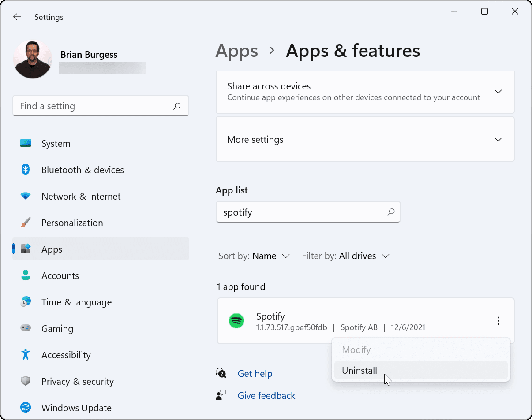Image resolution: width=532 pixels, height=420 pixels.
Task: Click the Accessibility figure icon
Action: (26, 355)
